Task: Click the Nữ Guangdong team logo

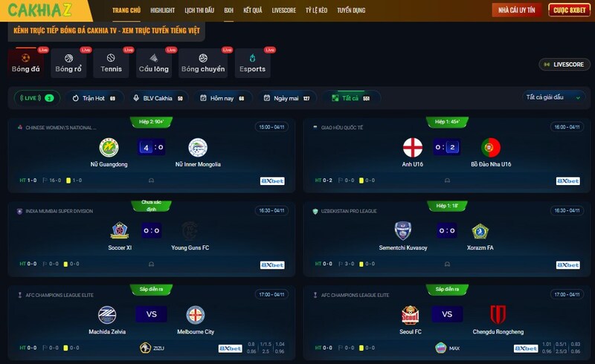Action: 109,148
